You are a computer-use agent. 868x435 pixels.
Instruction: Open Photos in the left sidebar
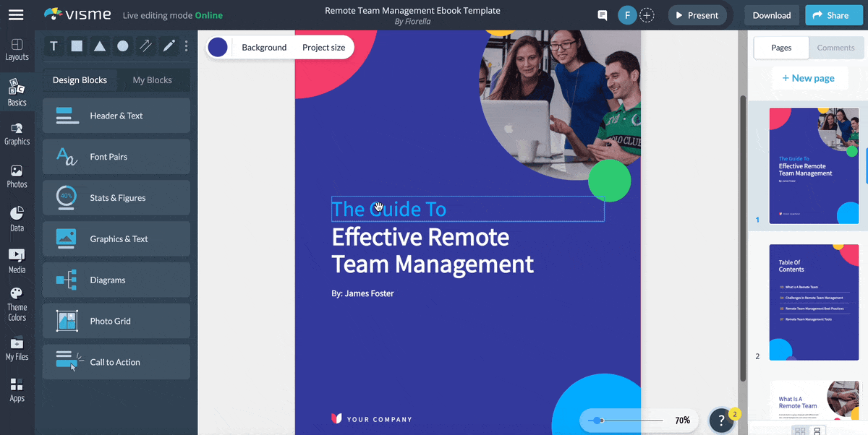pos(17,176)
